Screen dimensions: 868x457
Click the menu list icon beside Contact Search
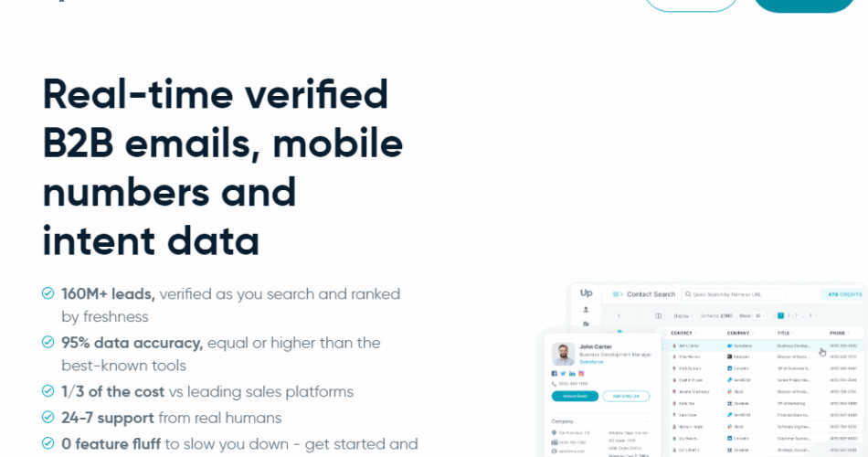(x=618, y=294)
